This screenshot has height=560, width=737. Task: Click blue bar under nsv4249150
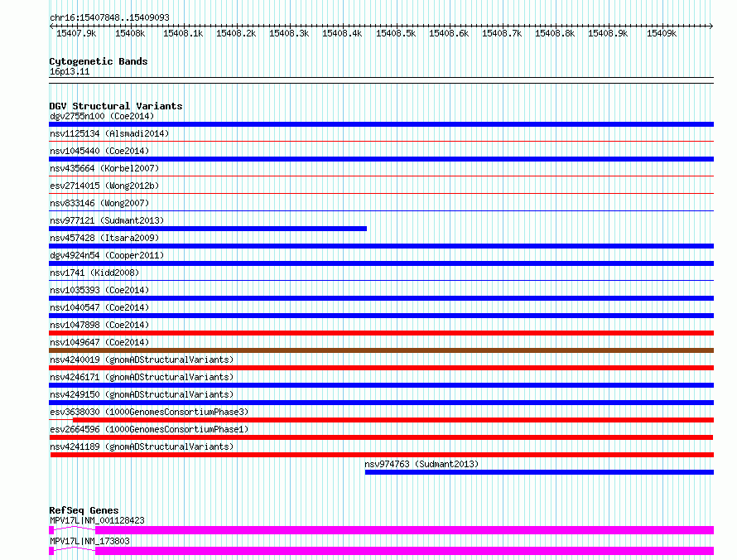click(x=381, y=403)
